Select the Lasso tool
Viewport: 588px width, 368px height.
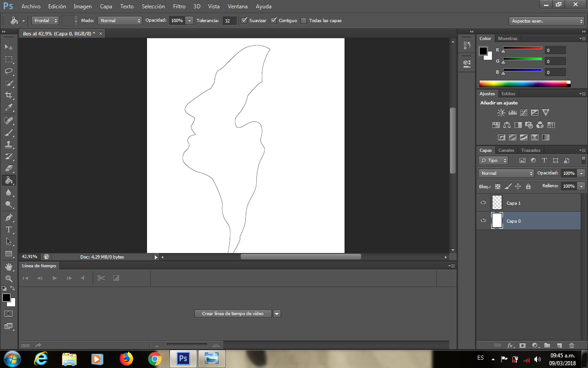9,71
